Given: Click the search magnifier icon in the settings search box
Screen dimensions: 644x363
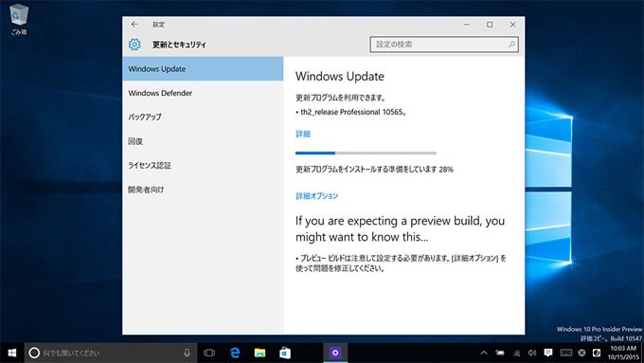Looking at the screenshot, I should [511, 45].
